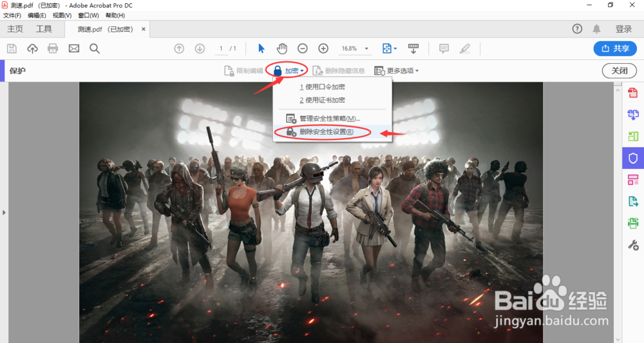Click the current page number field
The width and height of the screenshot is (644, 343).
pos(221,48)
